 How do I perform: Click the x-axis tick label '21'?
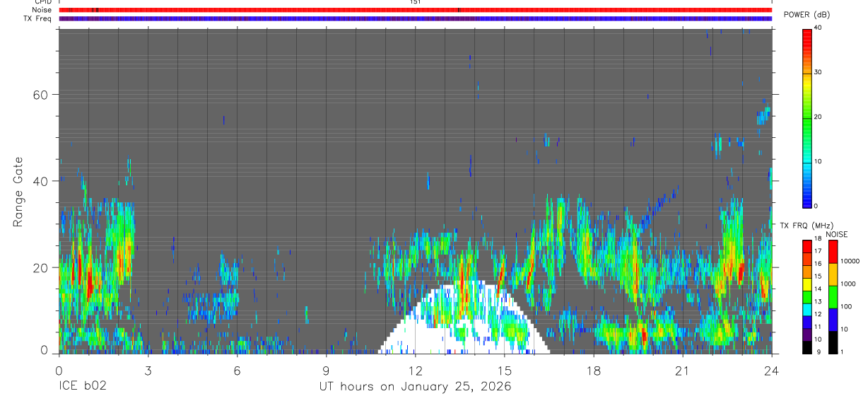point(682,371)
